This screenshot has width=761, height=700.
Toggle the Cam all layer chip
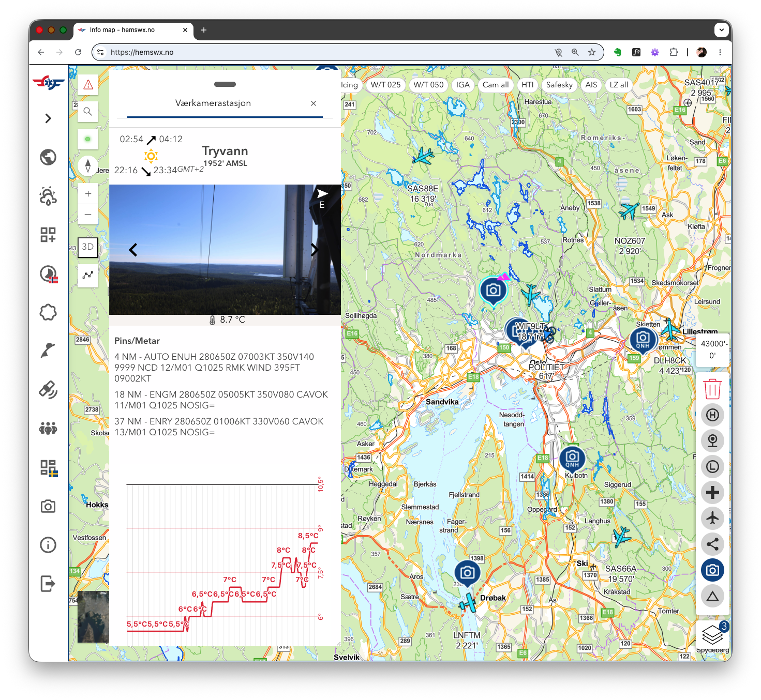tap(496, 85)
